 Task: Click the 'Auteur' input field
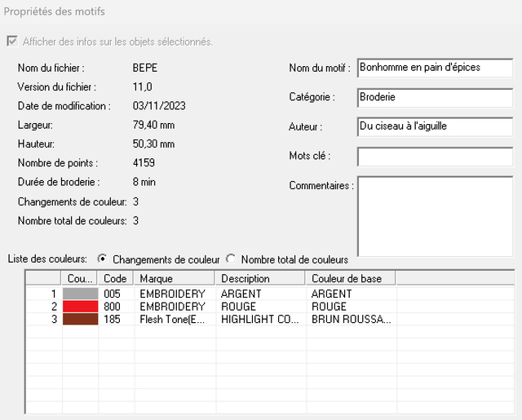point(435,126)
